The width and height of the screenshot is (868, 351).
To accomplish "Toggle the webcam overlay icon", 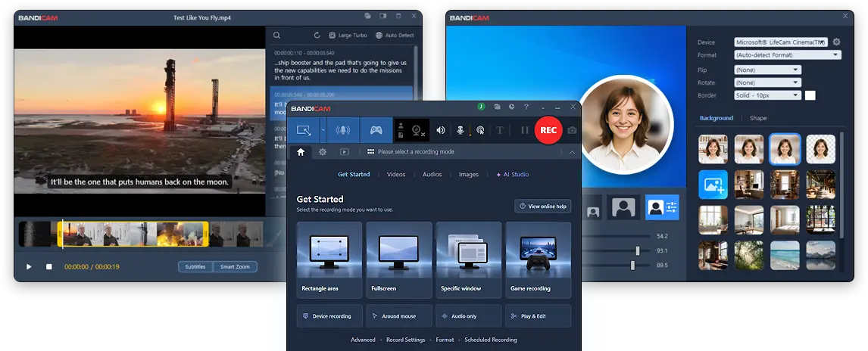I will tap(419, 130).
